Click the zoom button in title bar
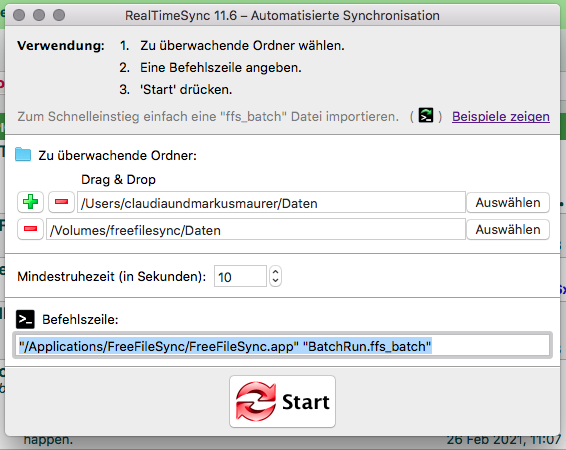This screenshot has height=450, width=566. tap(59, 15)
